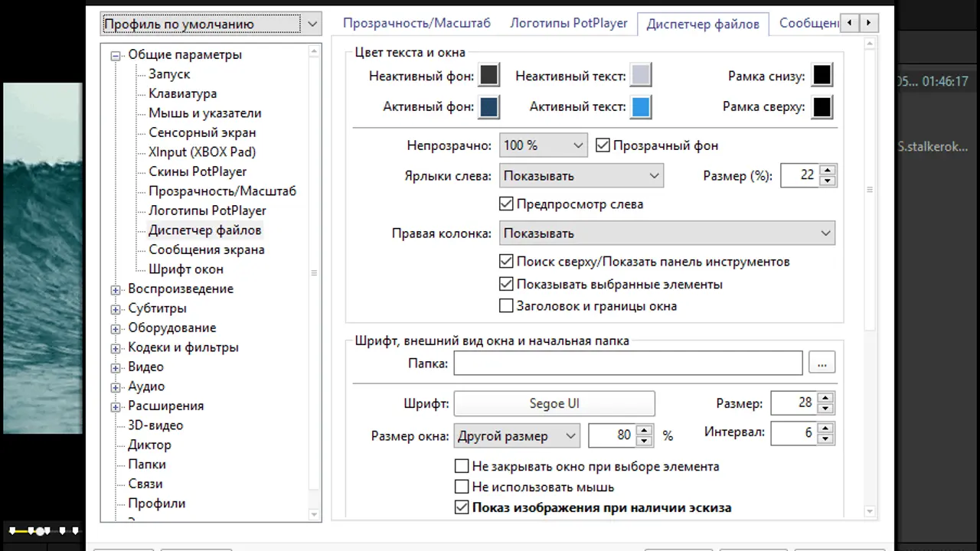The image size is (980, 551).
Task: Increase the window size percent spinner
Action: pyautogui.click(x=645, y=431)
